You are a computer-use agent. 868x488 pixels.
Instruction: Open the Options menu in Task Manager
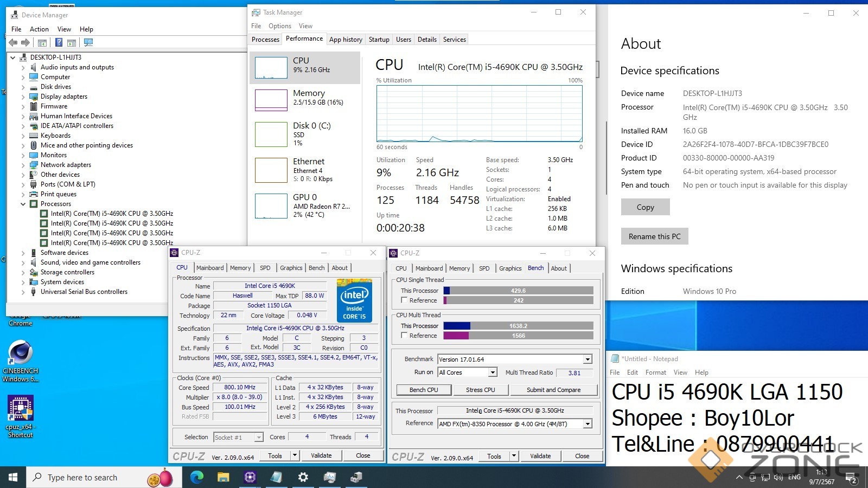point(280,26)
